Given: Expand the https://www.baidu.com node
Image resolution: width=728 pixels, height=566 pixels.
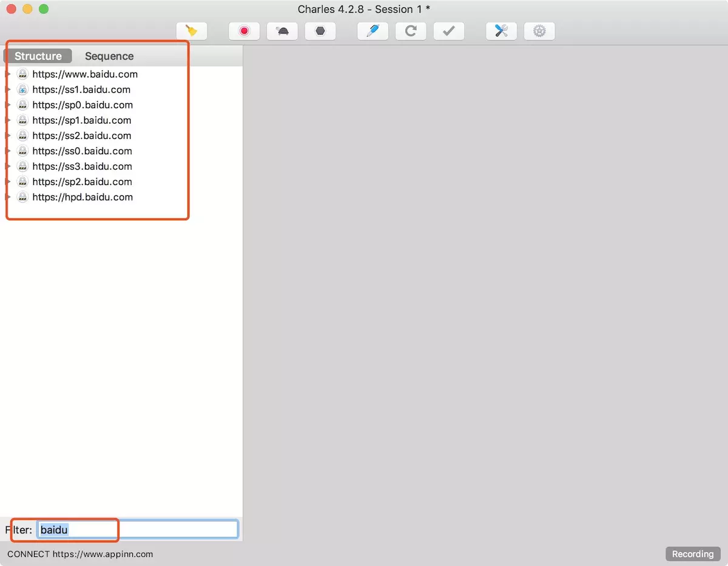Looking at the screenshot, I should coord(8,74).
